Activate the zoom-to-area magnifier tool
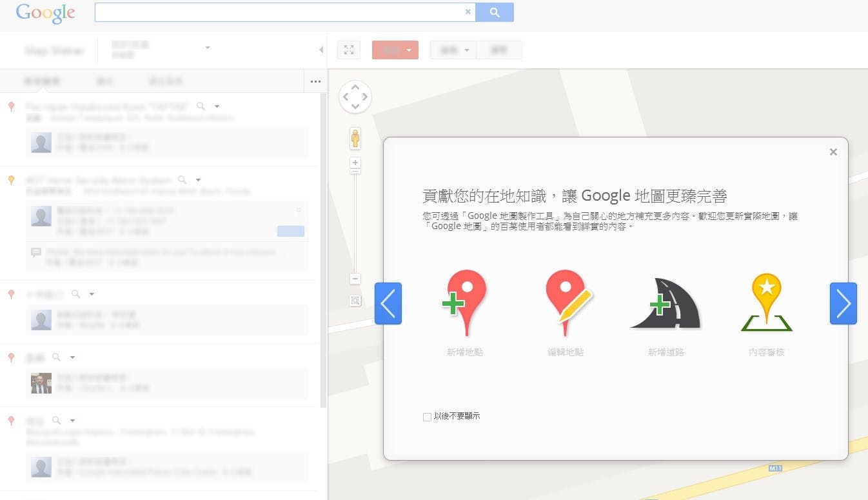Viewport: 868px width, 500px height. tap(355, 301)
